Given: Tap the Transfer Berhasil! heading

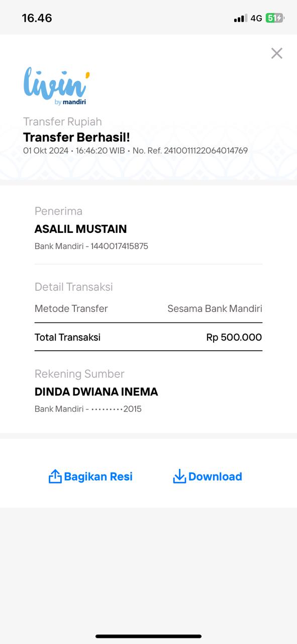Looking at the screenshot, I should [76, 137].
